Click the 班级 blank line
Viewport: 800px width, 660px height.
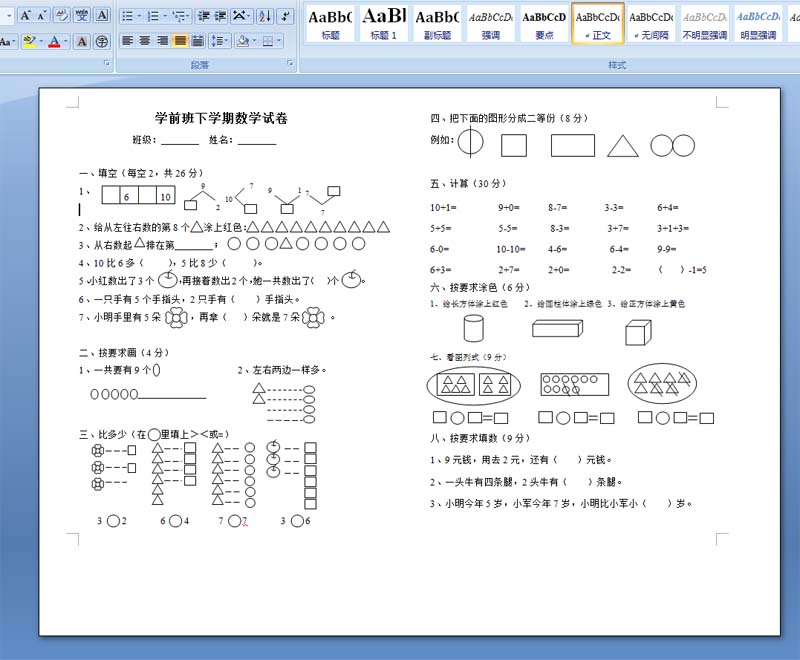tap(180, 141)
